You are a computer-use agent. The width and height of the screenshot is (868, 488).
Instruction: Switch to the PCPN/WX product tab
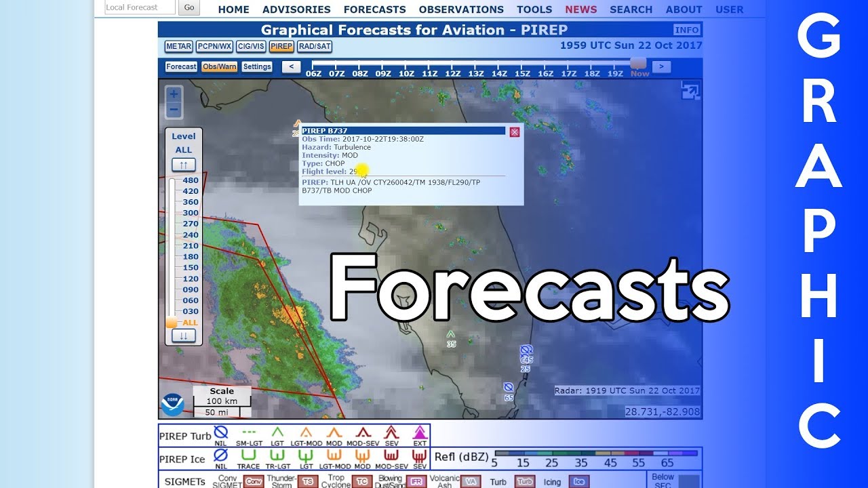214,47
